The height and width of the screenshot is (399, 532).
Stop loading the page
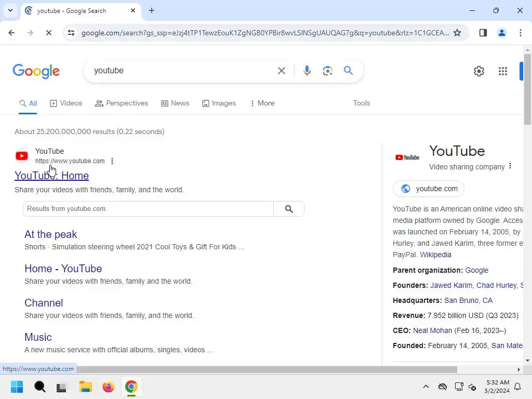pos(48,33)
